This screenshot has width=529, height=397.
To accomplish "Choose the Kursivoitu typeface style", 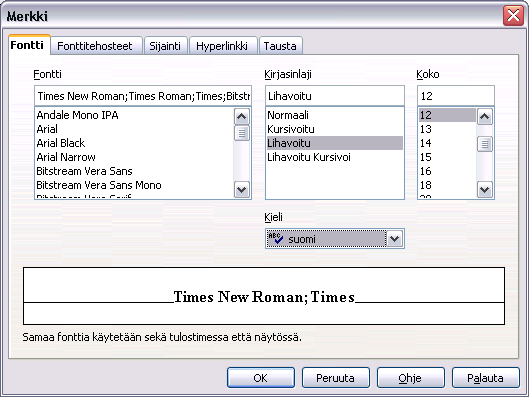I will (x=335, y=129).
